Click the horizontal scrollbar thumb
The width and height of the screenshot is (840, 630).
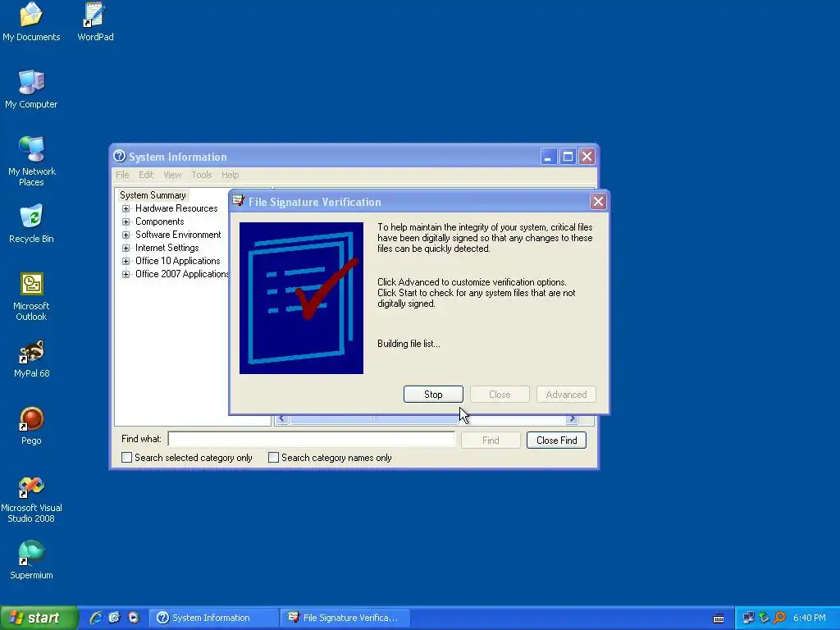pos(374,418)
